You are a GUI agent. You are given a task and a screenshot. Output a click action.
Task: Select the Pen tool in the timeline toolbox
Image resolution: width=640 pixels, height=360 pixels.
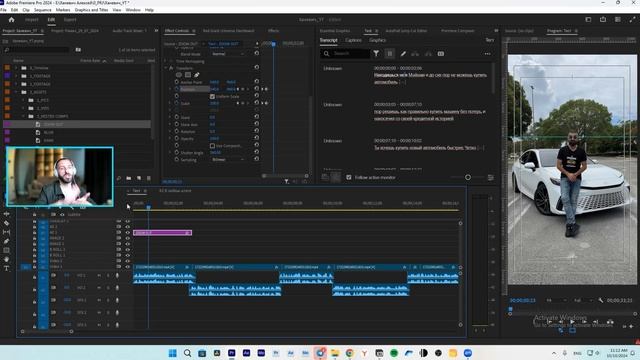7,241
